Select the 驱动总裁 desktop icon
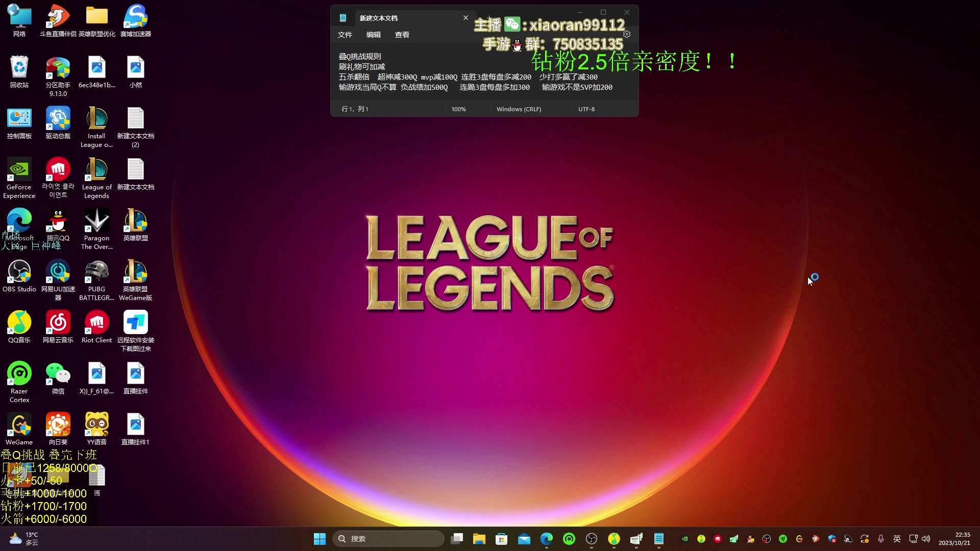Viewport: 980px width, 551px height. click(58, 123)
